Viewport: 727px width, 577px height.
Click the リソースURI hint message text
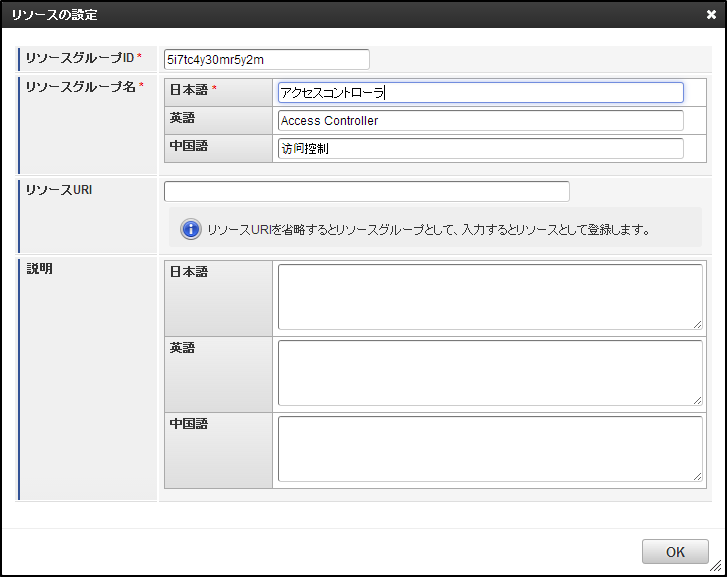428,230
